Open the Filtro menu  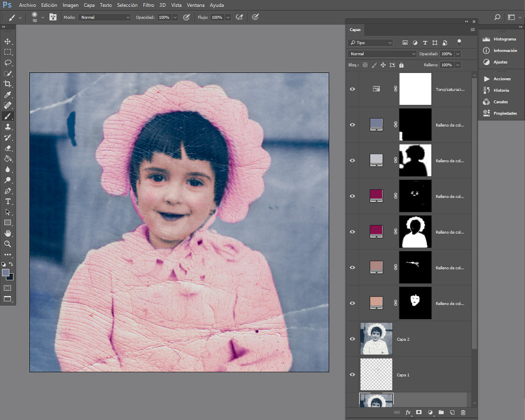tap(149, 5)
